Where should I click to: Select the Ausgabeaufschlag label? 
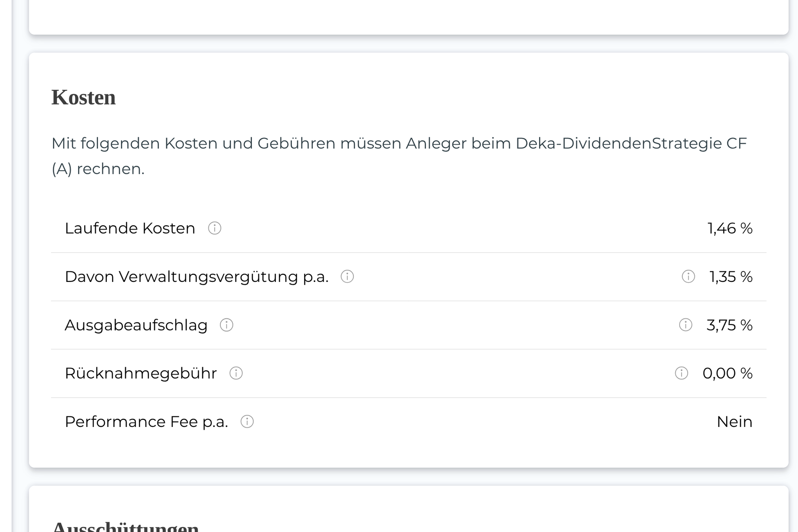136,325
